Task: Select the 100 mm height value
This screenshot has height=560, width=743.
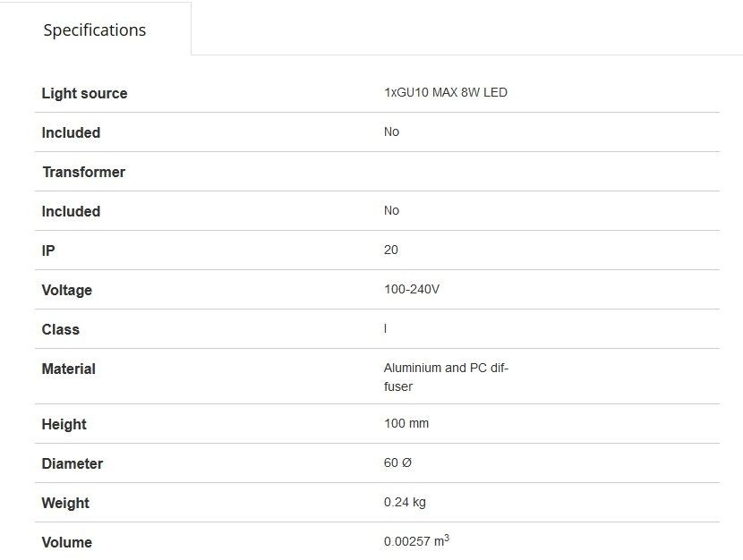Action: coord(406,423)
